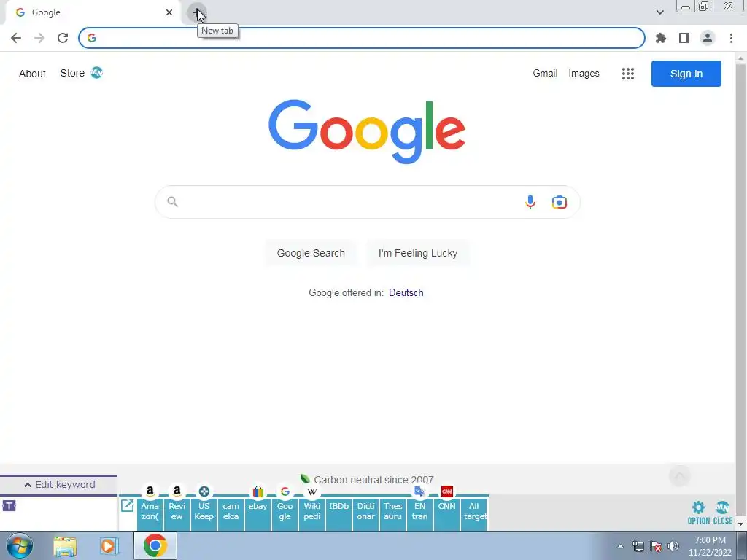The height and width of the screenshot is (560, 747).
Task: Go back using the back arrow
Action: pyautogui.click(x=16, y=38)
